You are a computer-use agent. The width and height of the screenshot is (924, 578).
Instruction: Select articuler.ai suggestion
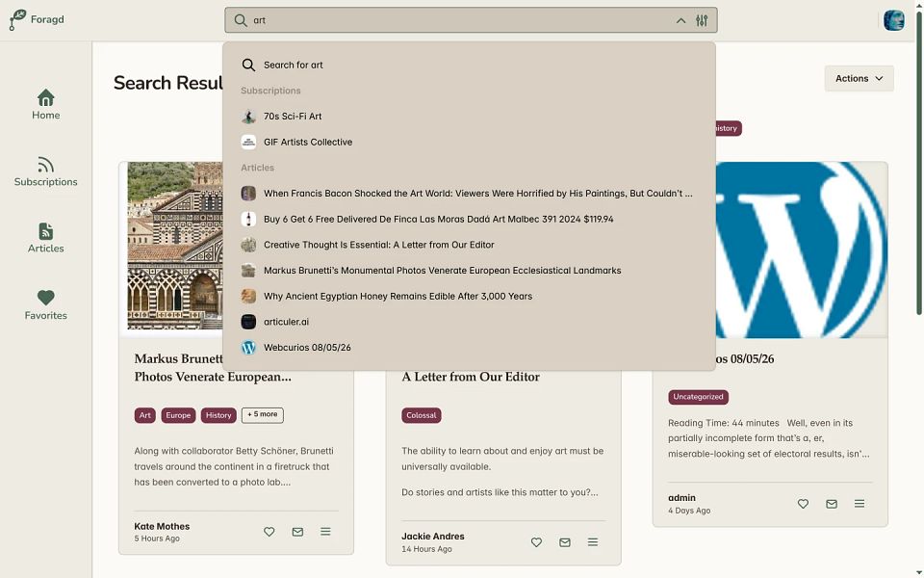[x=469, y=322]
